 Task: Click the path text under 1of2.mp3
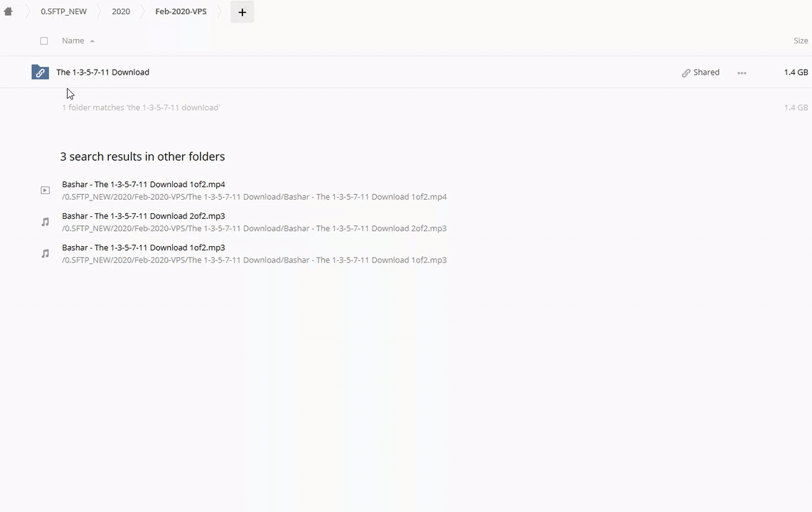tap(255, 260)
